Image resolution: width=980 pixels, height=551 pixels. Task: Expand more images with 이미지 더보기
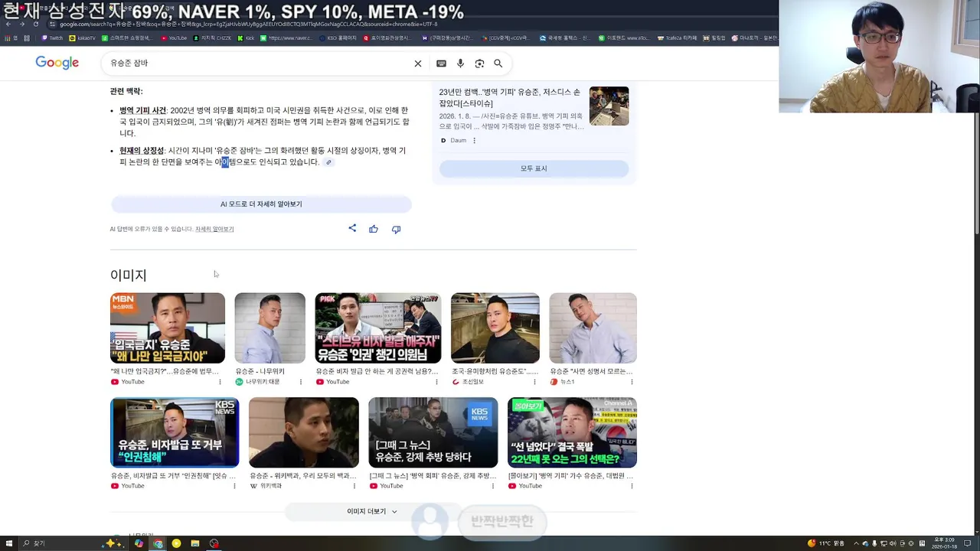click(x=372, y=511)
